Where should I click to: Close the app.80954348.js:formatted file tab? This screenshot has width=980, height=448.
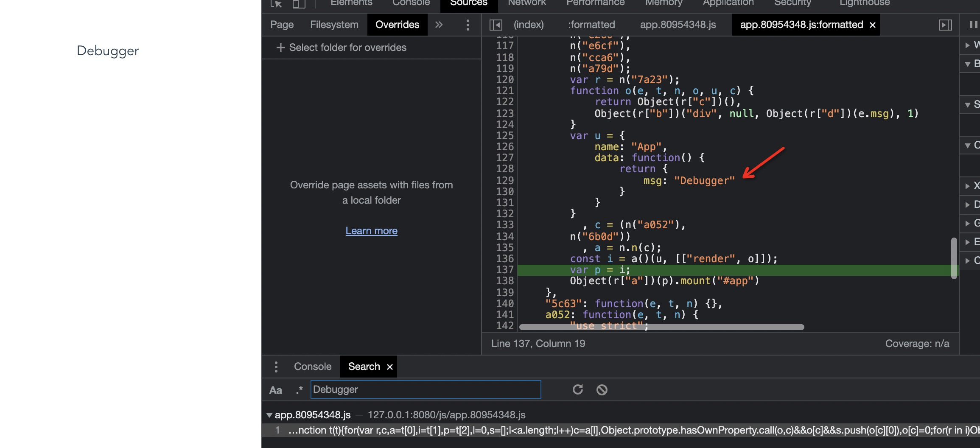[873, 25]
